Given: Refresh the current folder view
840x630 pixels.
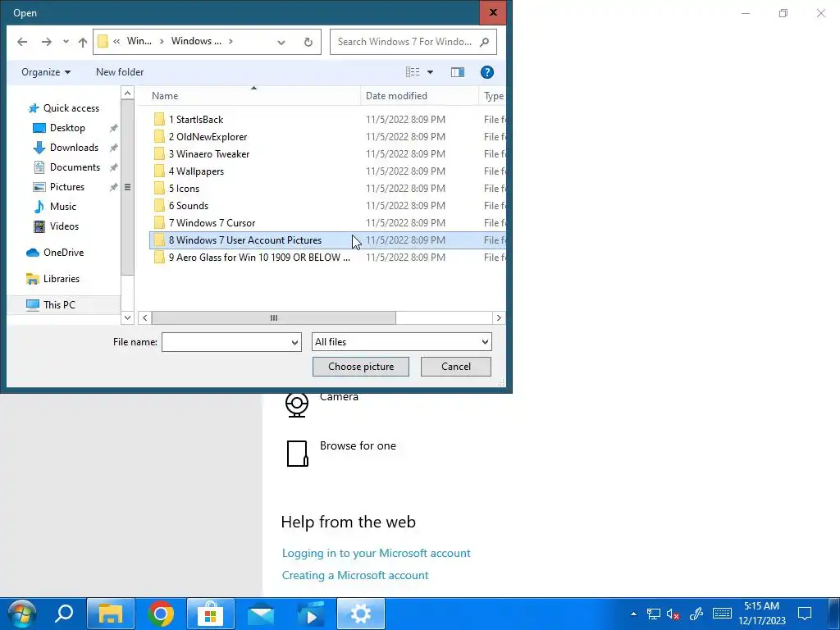Looking at the screenshot, I should (x=308, y=42).
